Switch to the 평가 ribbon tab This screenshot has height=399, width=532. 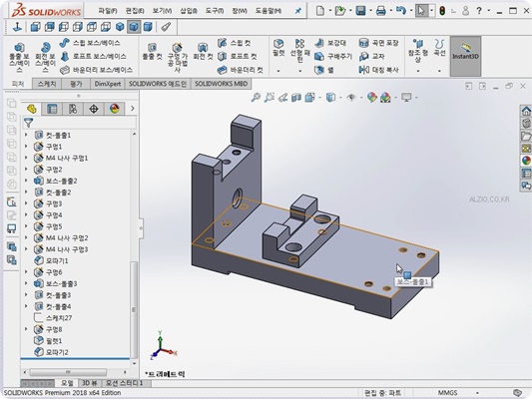click(x=76, y=84)
